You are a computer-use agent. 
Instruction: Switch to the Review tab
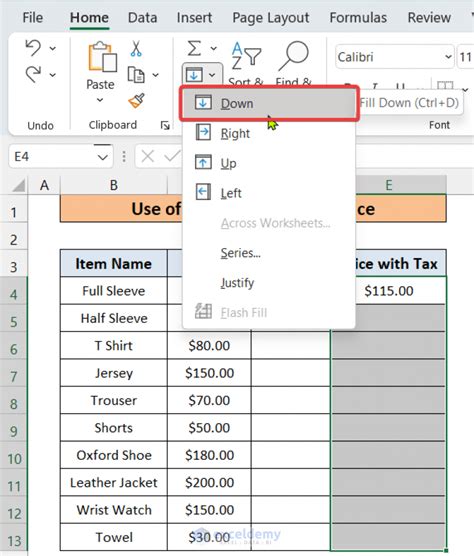click(429, 17)
